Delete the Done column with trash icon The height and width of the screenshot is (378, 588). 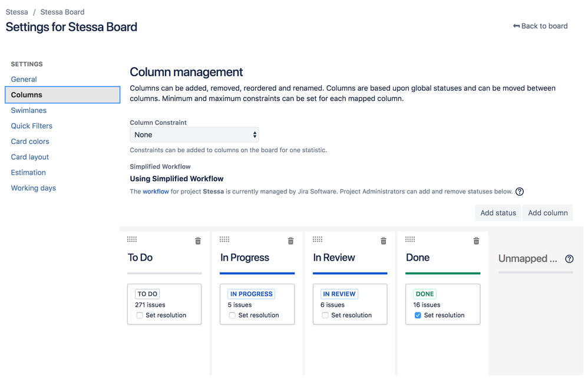pyautogui.click(x=476, y=241)
